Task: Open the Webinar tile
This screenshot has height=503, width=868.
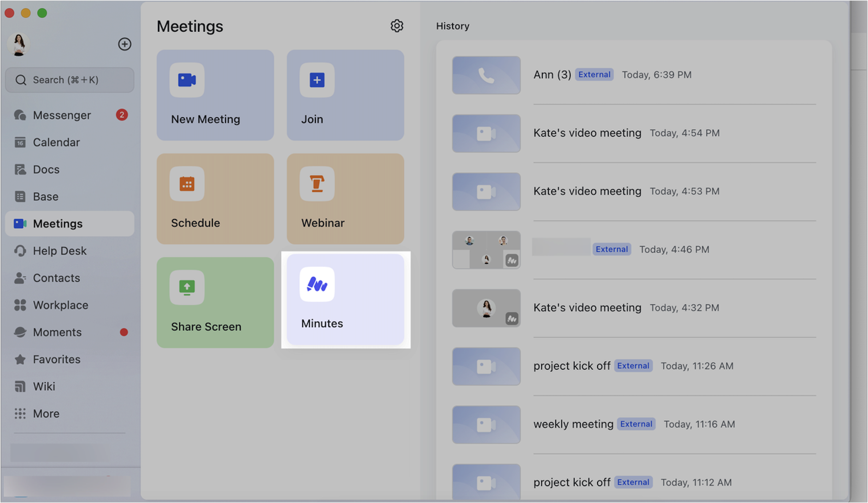Action: (x=345, y=199)
